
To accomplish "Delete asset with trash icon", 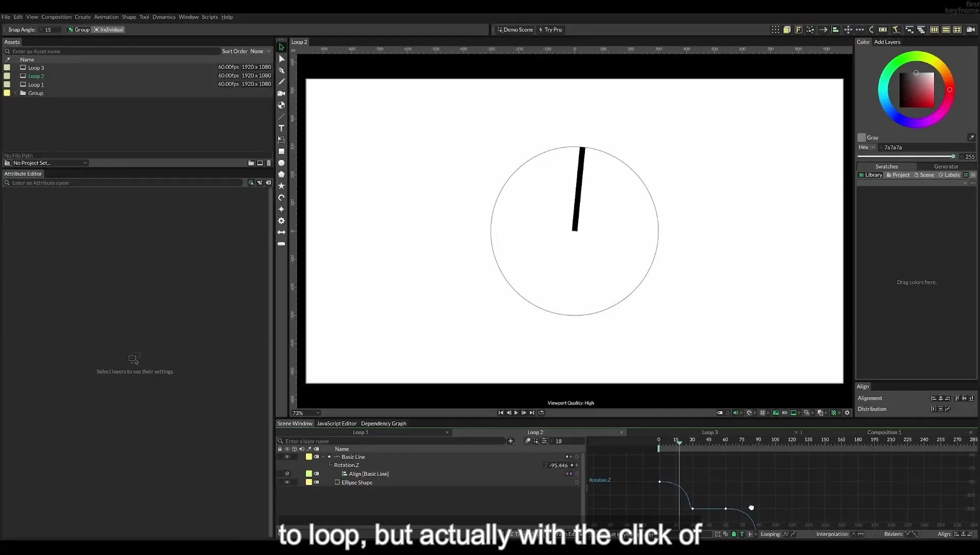I will click(x=269, y=163).
